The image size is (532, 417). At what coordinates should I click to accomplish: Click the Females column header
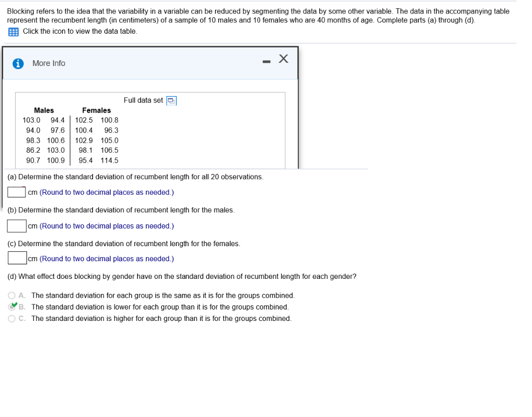pyautogui.click(x=96, y=110)
